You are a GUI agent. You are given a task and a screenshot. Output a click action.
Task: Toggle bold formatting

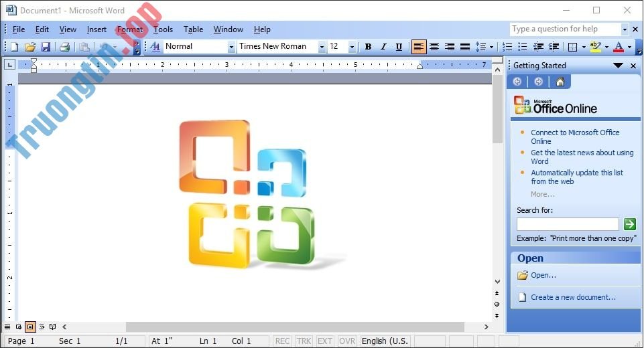(x=368, y=47)
